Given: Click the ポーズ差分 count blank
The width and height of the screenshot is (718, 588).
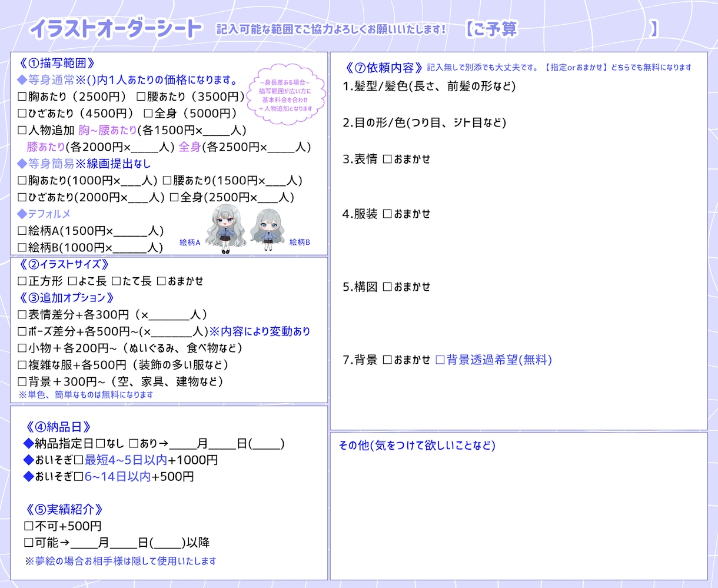Looking at the screenshot, I should tap(172, 331).
